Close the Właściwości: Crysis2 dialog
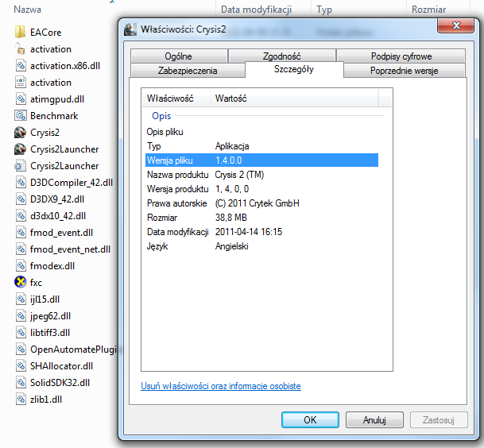 pos(455,25)
